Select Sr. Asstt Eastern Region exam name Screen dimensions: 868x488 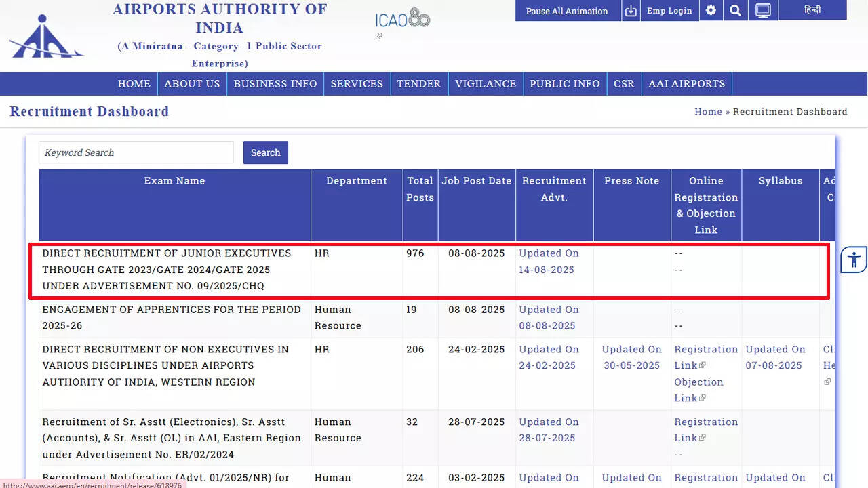172,438
